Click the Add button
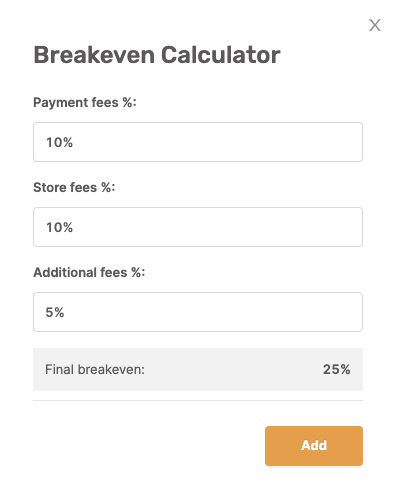The height and width of the screenshot is (485, 394). point(314,446)
